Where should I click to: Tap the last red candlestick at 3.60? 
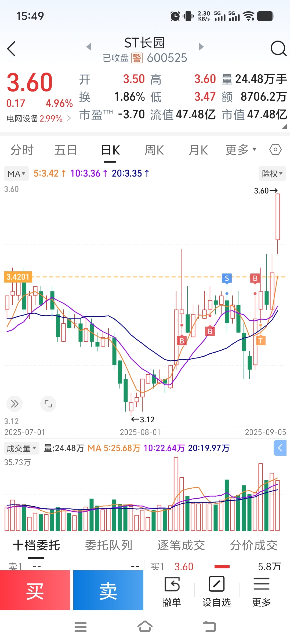coord(278,217)
